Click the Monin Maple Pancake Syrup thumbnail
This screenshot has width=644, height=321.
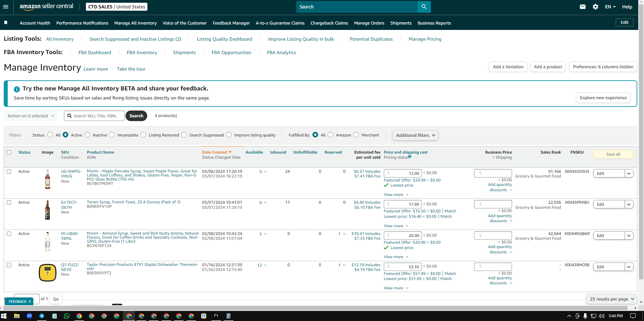click(x=47, y=179)
